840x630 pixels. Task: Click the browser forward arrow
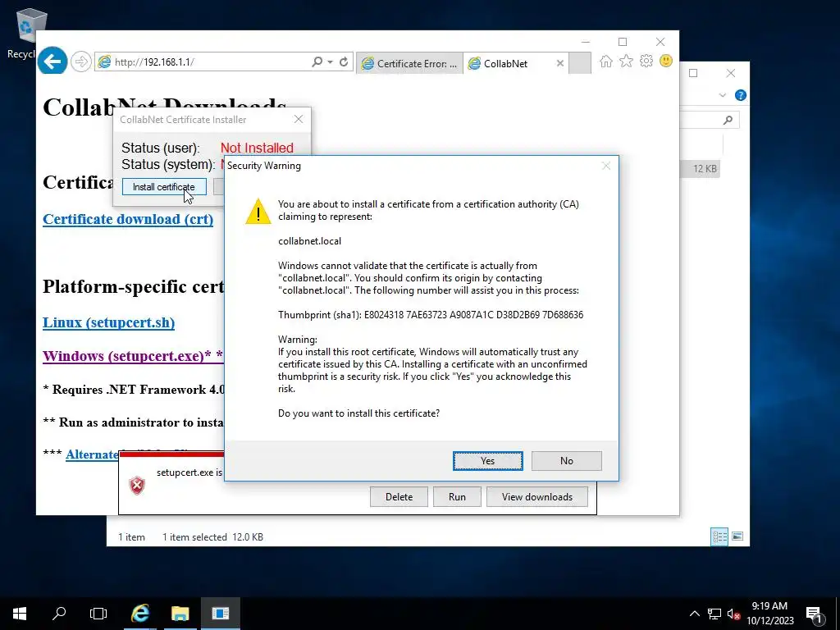pos(81,62)
